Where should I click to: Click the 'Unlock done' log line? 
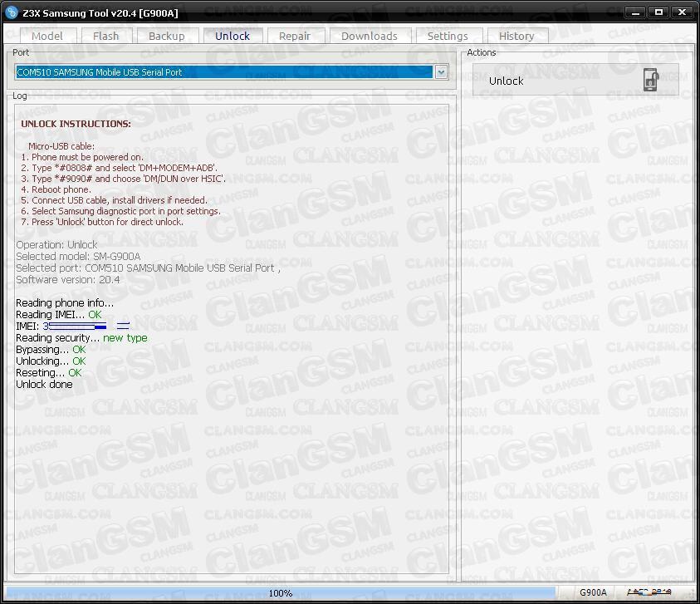(x=44, y=384)
